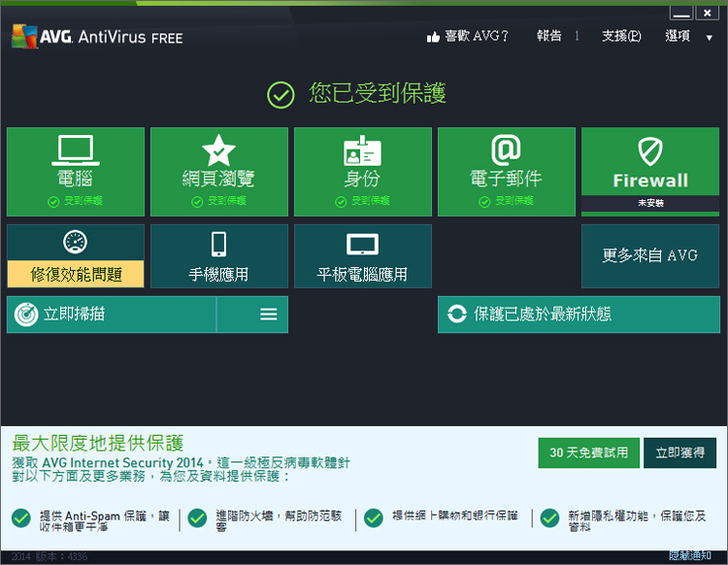The image size is (728, 565).
Task: Click the 隱藏通知 hide notification link
Action: point(690,555)
